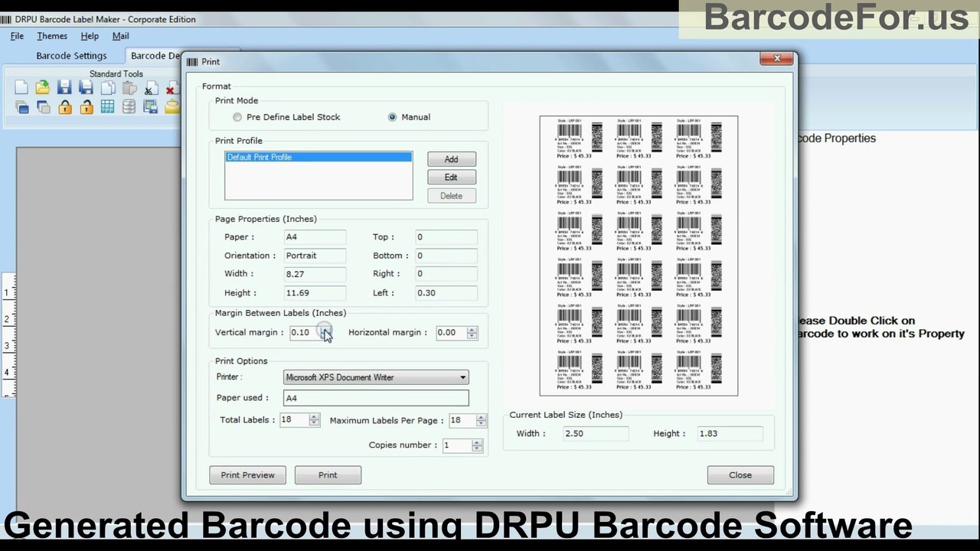The height and width of the screenshot is (551, 980).
Task: Click the Open folder icon with green arrow
Action: [43, 88]
